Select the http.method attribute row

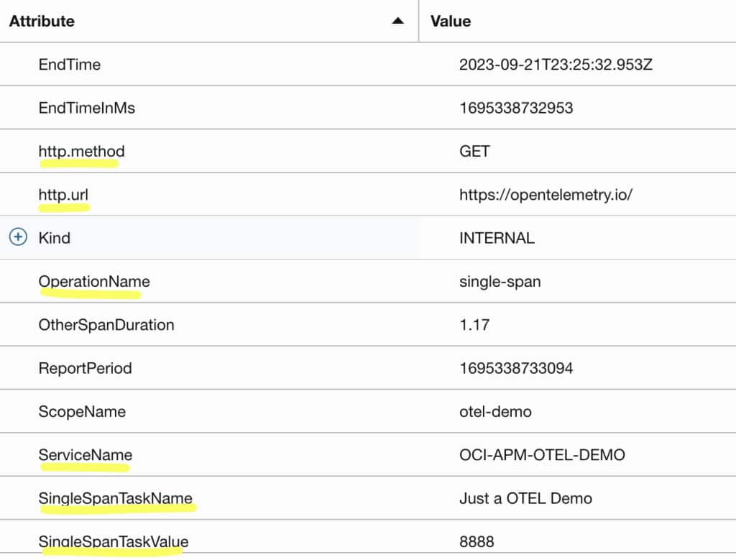tap(81, 152)
